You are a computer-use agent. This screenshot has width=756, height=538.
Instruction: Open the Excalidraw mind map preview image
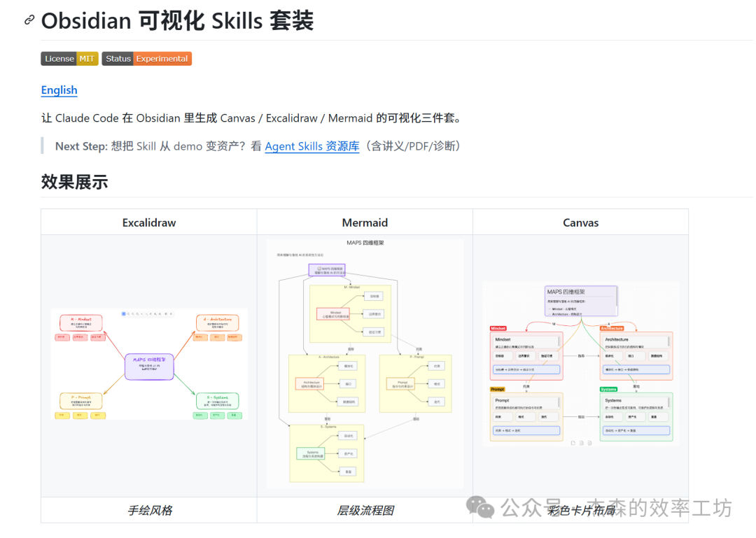(x=148, y=364)
